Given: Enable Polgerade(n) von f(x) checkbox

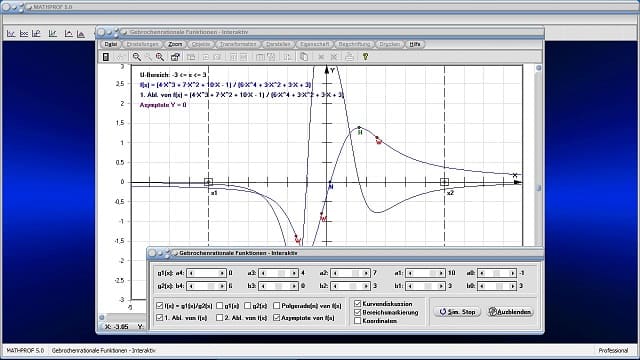Looking at the screenshot, I should (x=276, y=305).
